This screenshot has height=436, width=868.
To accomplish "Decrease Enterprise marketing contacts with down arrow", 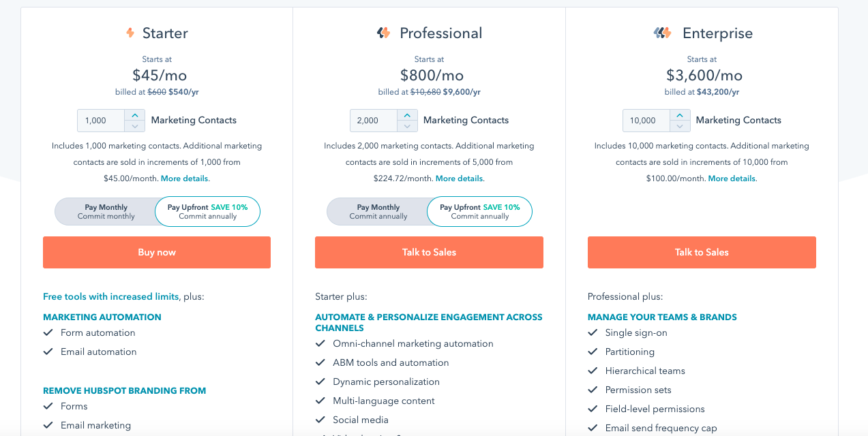I will pos(680,126).
